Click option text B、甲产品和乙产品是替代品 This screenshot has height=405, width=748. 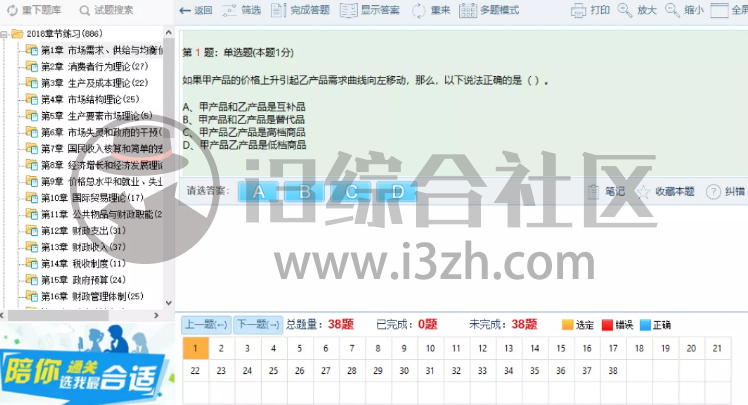click(x=243, y=119)
